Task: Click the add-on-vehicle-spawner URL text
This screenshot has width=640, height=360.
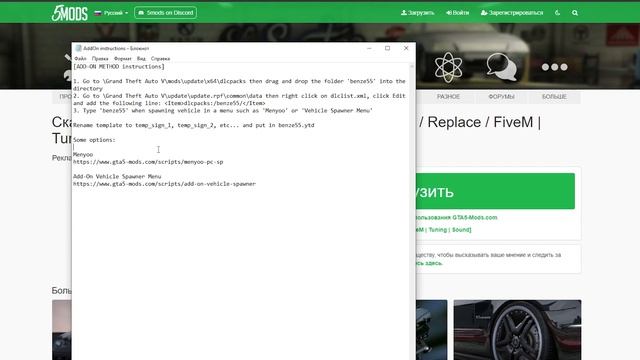Action: tap(164, 184)
